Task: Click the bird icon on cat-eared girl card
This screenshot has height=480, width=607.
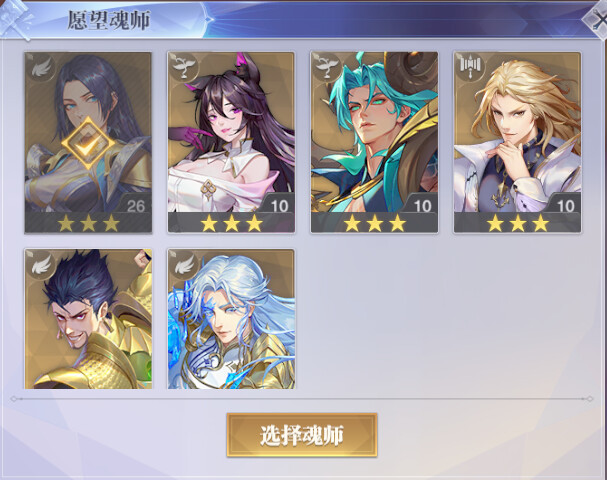Action: click(x=184, y=67)
